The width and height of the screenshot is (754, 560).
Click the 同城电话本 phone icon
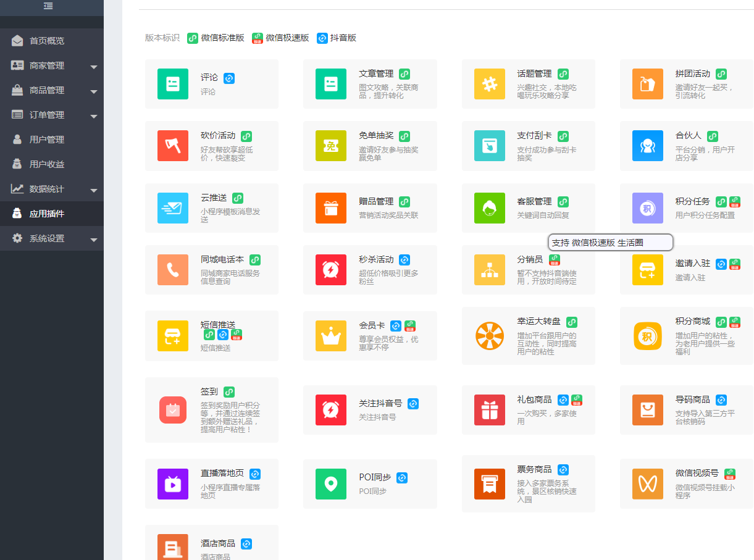[x=173, y=270]
